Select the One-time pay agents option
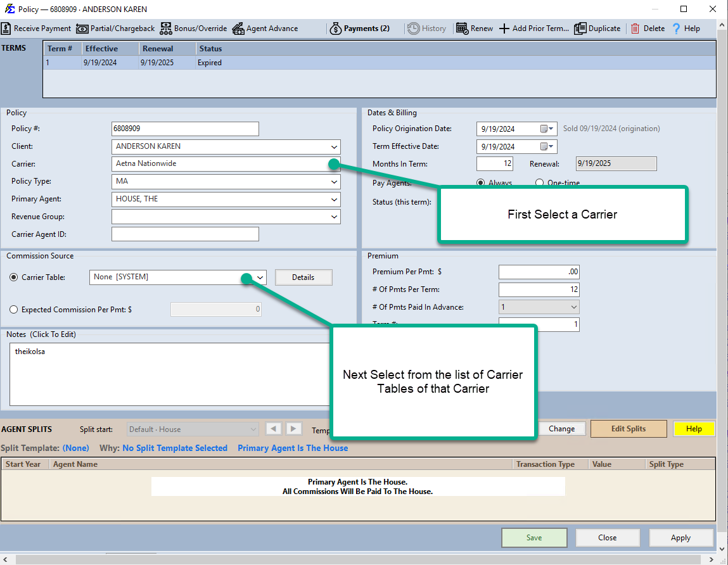 click(x=539, y=182)
